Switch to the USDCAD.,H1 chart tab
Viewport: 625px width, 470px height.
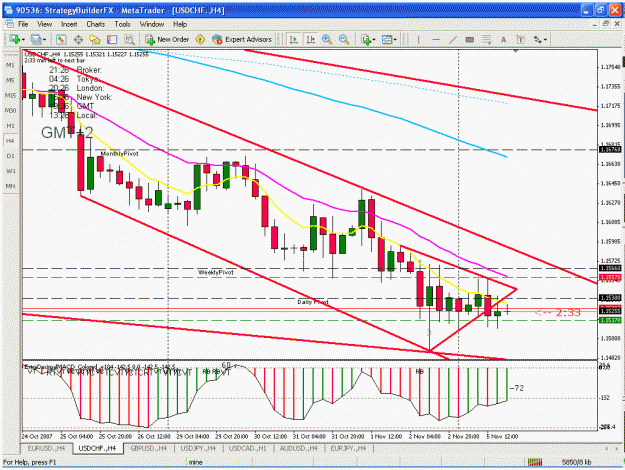point(248,448)
